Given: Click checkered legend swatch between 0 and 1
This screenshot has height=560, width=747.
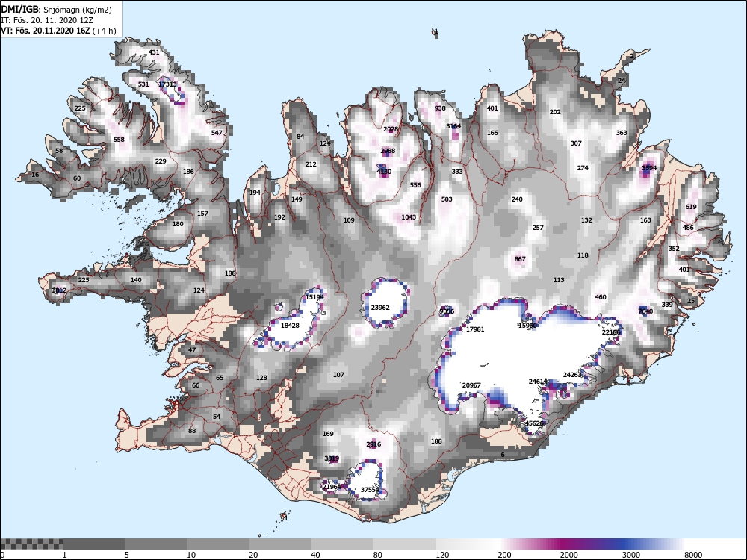Looking at the screenshot, I should point(31,544).
